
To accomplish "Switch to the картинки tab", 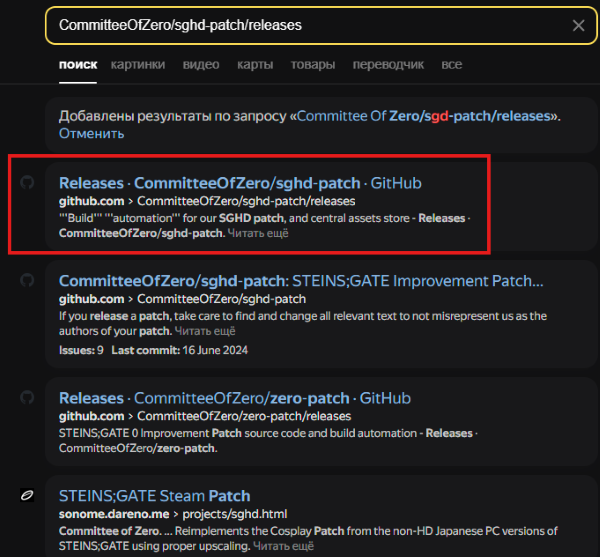I will (138, 65).
